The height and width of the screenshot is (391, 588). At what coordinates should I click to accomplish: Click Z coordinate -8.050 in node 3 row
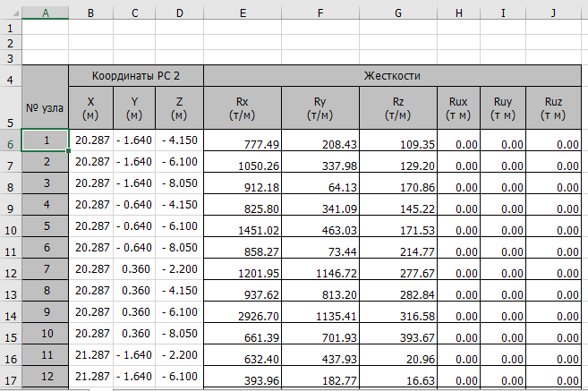pyautogui.click(x=179, y=183)
